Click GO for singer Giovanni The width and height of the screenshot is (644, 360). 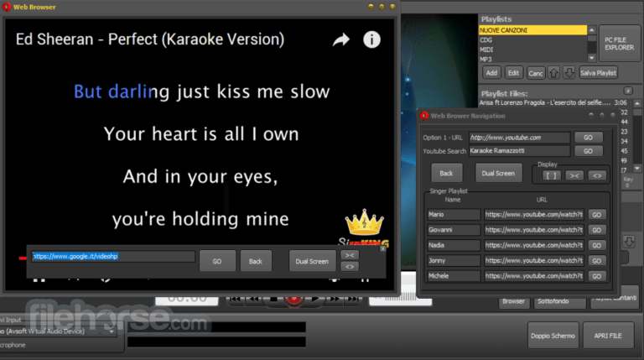596,230
